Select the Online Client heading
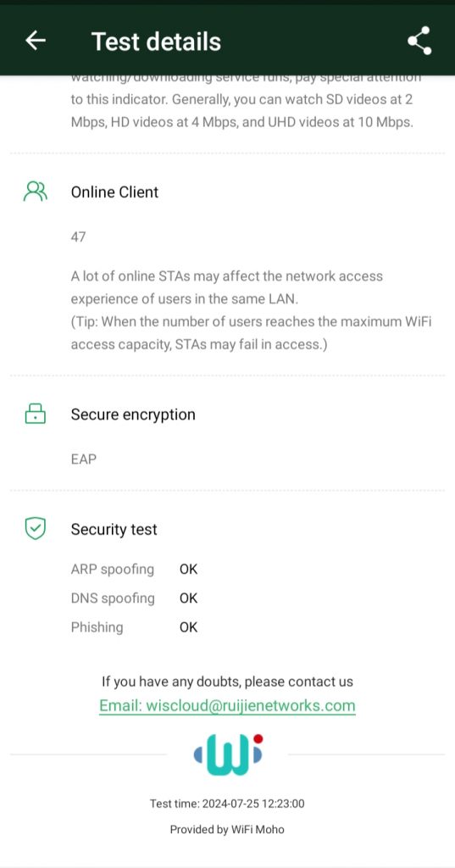This screenshot has height=868, width=455. 114,192
